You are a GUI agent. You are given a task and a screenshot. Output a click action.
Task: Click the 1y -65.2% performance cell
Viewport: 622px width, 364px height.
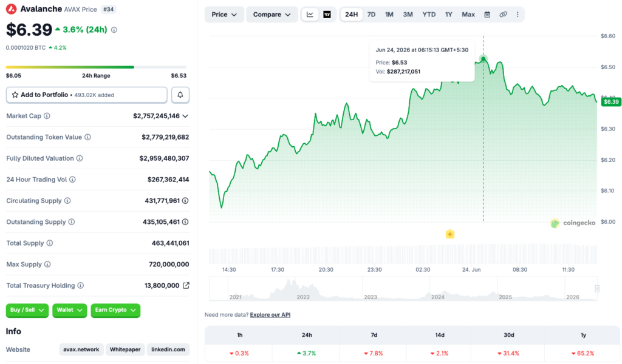583,353
